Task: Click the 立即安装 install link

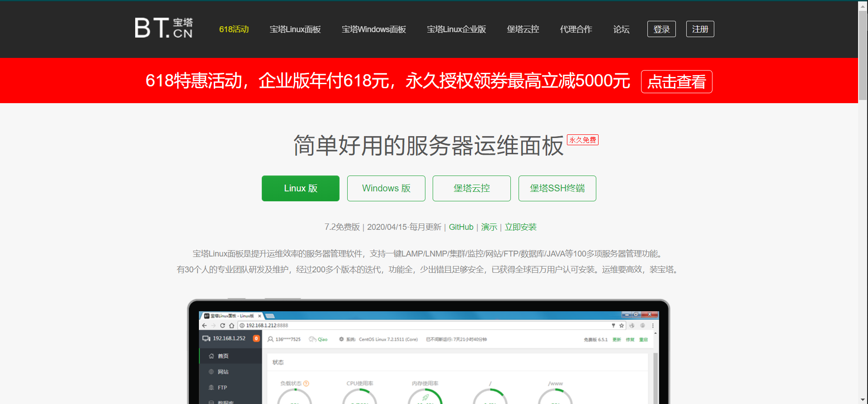Action: coord(521,227)
